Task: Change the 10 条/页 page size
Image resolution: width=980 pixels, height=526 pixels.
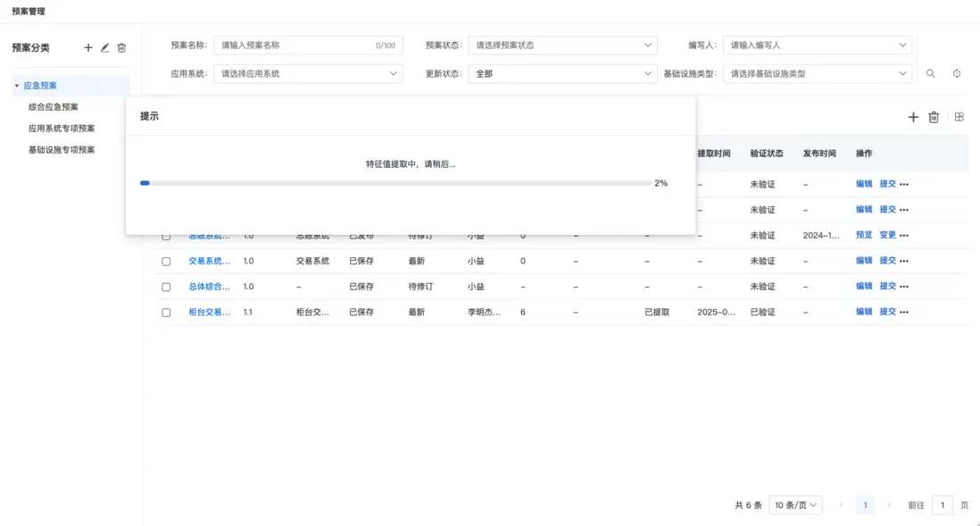Action: [795, 505]
